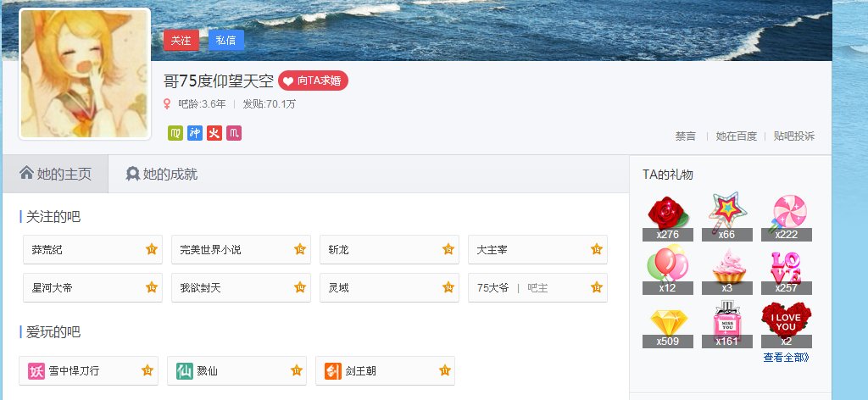Open 查看全部 to view all gifts

pyautogui.click(x=786, y=358)
